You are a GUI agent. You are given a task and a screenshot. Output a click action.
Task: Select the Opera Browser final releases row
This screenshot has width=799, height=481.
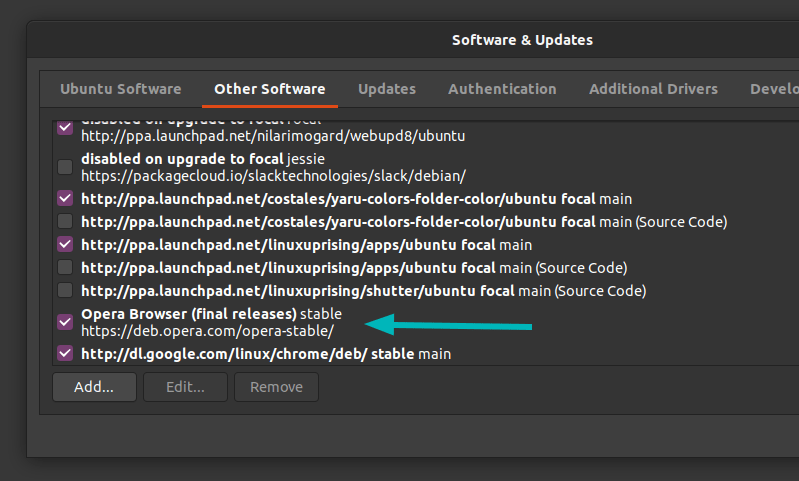coord(425,322)
